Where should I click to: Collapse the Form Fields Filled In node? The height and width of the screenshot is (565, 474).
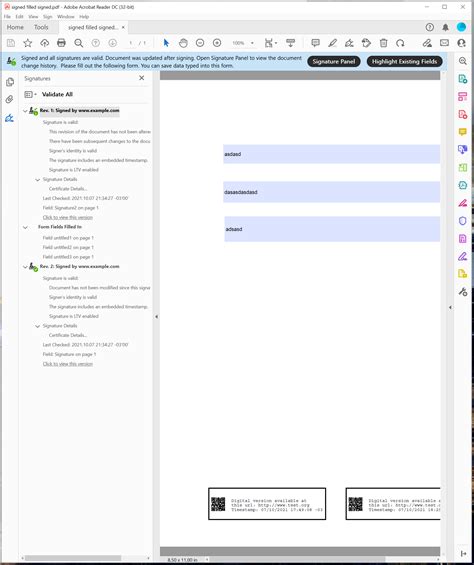tap(25, 227)
